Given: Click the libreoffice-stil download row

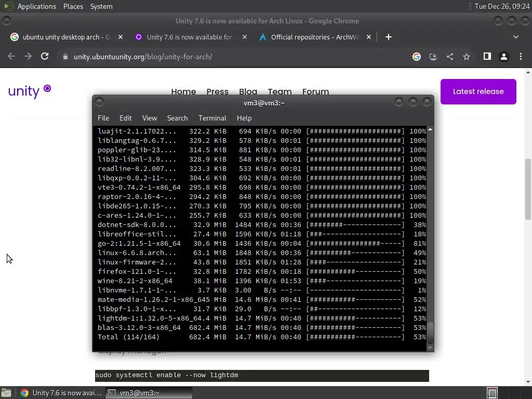Looking at the screenshot, I should click(262, 234).
